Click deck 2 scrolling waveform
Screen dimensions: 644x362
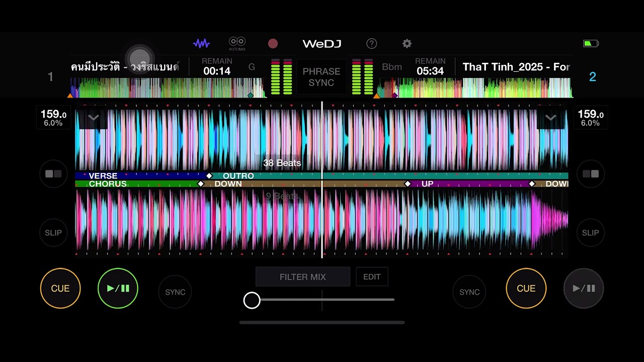(x=322, y=219)
